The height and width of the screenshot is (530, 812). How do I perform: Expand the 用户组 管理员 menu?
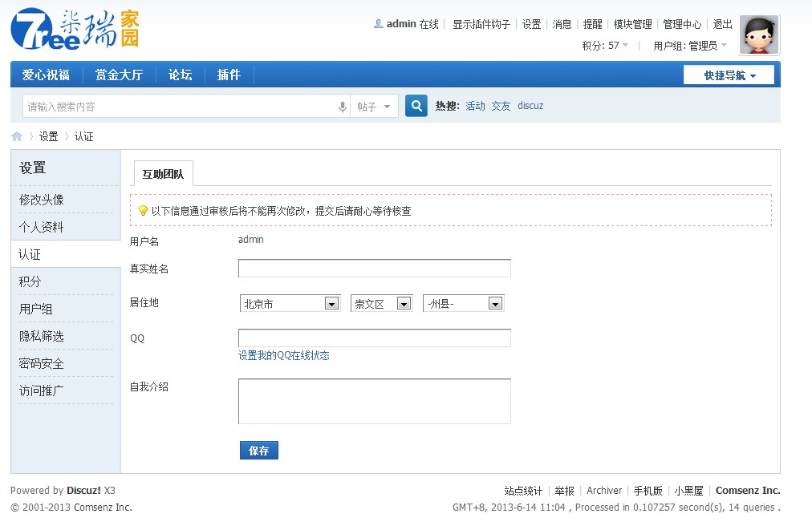coord(690,46)
